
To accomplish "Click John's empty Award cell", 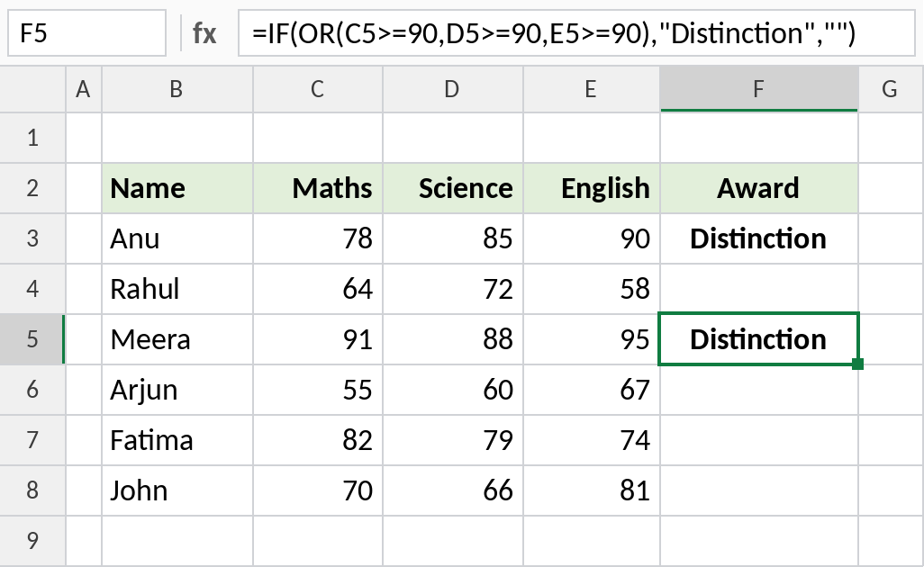I will pyautogui.click(x=759, y=490).
